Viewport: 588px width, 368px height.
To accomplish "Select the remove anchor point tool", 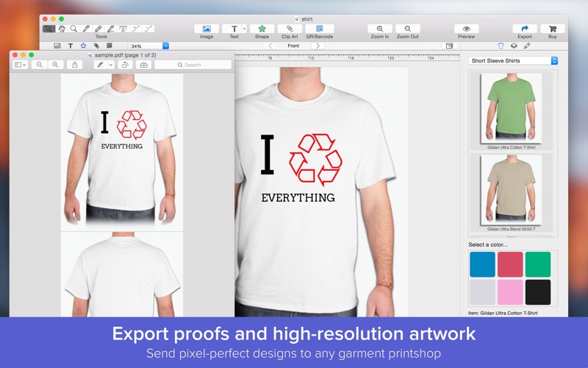I will coord(148,29).
